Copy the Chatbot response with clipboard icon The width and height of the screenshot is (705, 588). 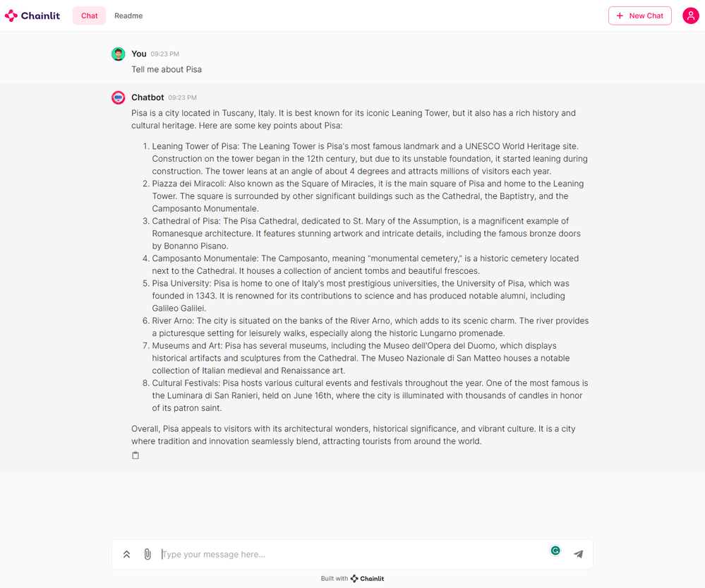(135, 455)
